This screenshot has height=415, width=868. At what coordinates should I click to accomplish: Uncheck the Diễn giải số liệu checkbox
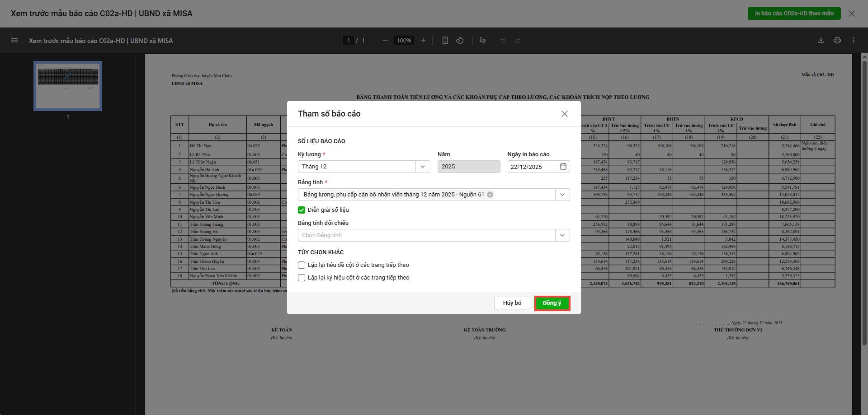pyautogui.click(x=302, y=210)
